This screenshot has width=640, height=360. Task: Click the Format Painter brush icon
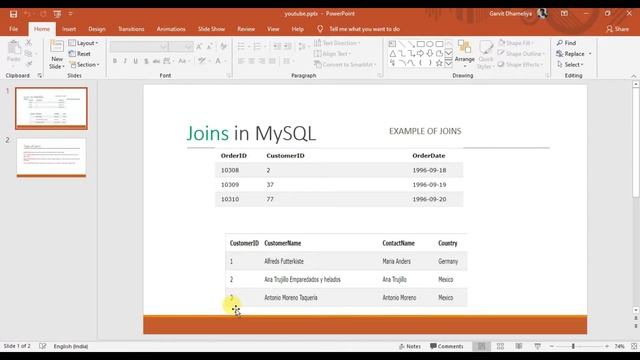pyautogui.click(x=29, y=64)
